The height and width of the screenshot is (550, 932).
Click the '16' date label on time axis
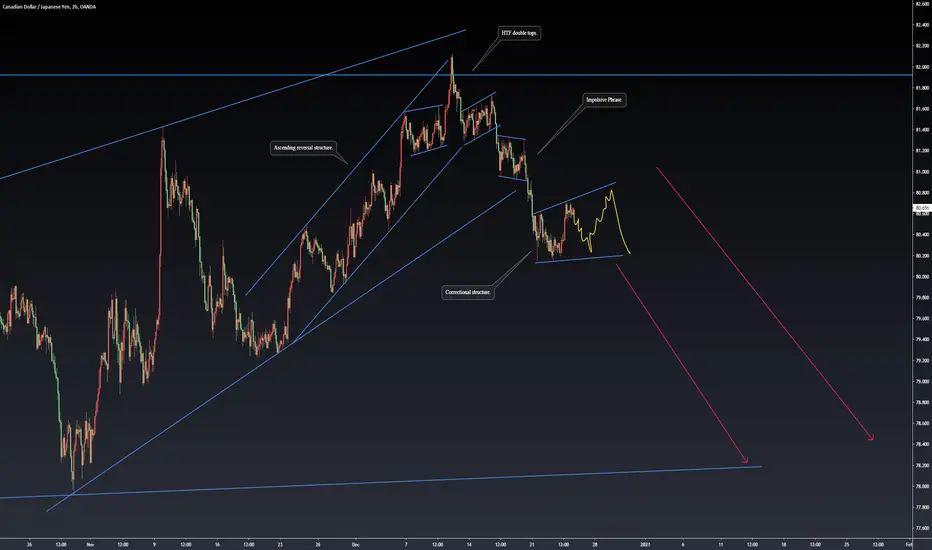217,544
